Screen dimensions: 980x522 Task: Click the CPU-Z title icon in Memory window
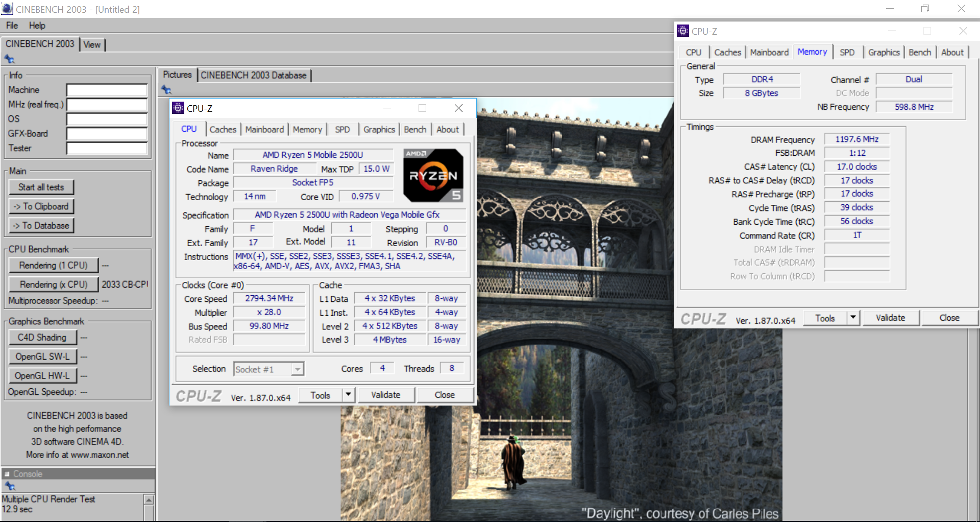click(683, 31)
